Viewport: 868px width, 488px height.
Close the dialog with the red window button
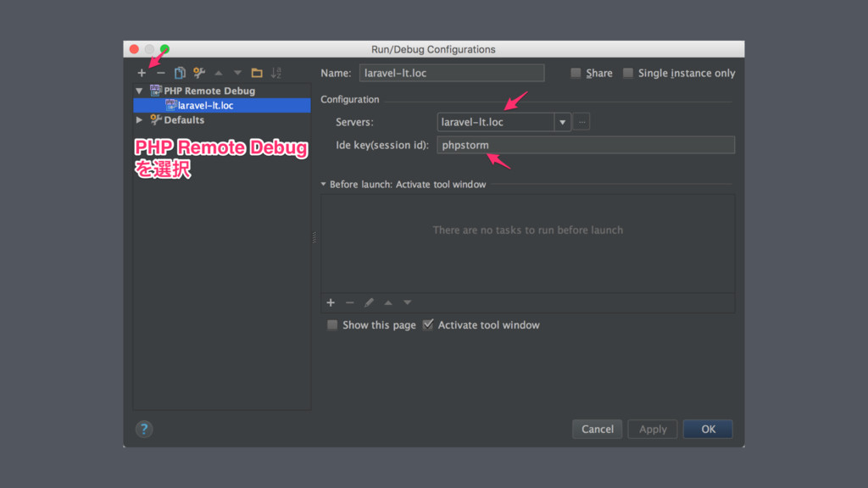pyautogui.click(x=134, y=49)
